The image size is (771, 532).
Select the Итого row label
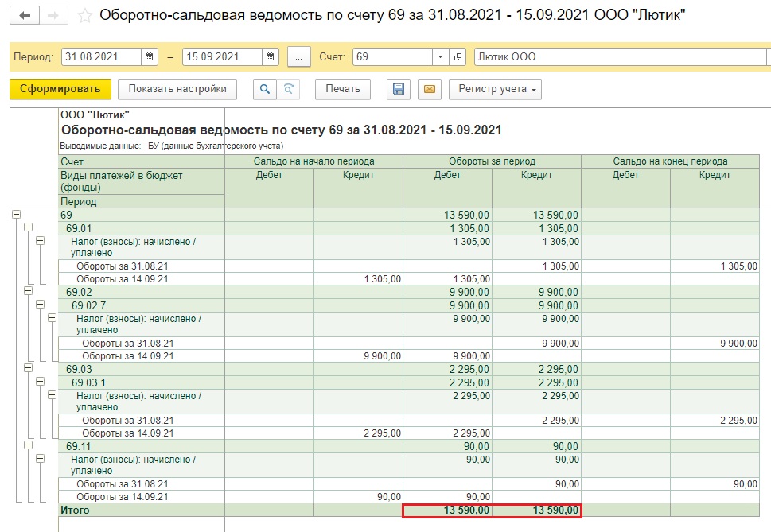(75, 510)
